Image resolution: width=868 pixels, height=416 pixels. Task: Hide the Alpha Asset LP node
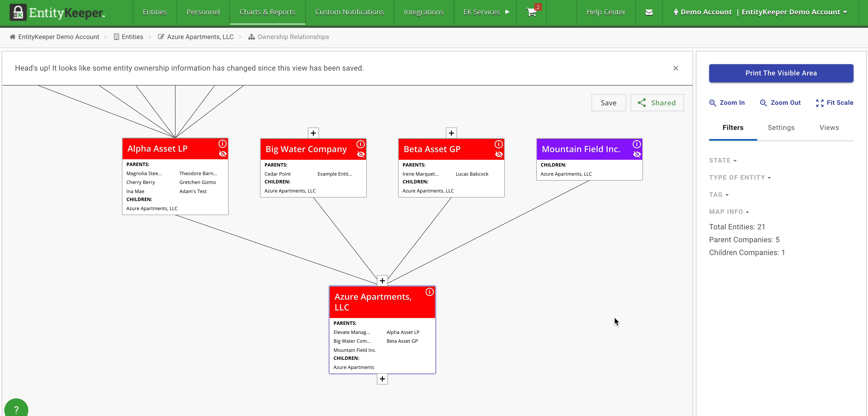tap(223, 154)
